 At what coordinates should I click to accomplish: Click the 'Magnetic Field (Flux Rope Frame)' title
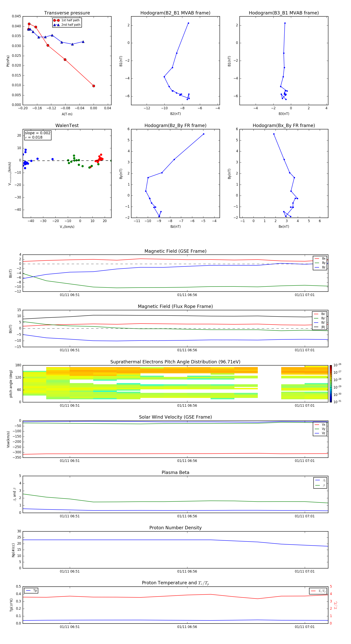click(175, 306)
